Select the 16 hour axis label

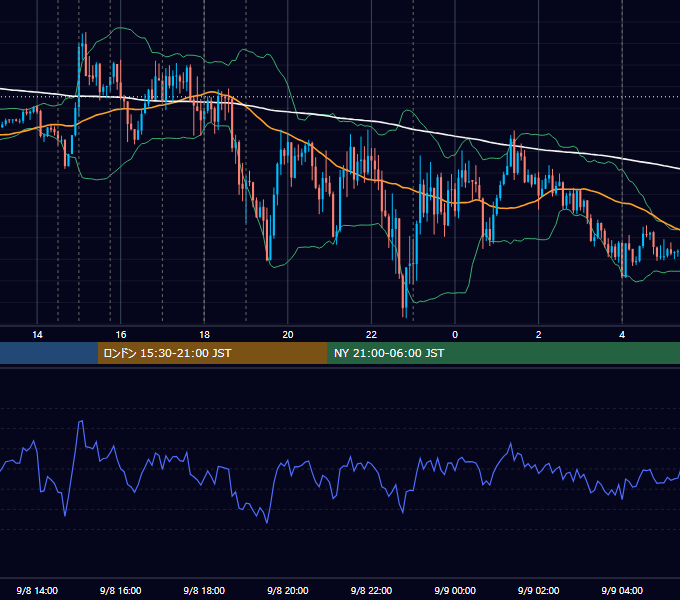(121, 335)
